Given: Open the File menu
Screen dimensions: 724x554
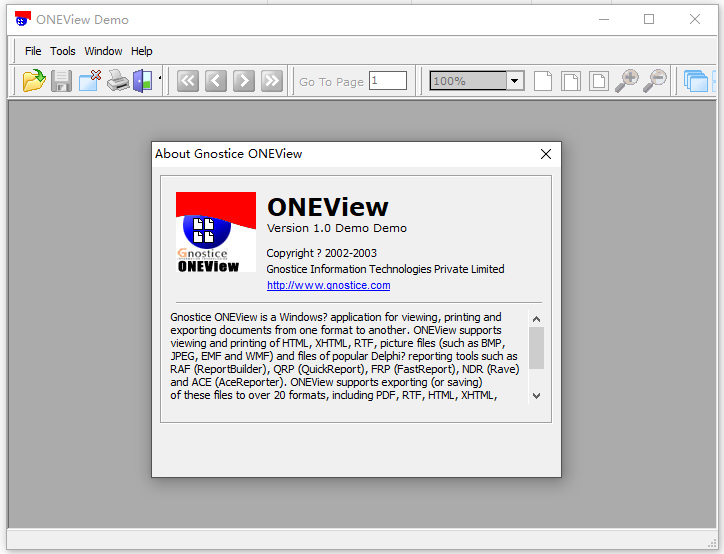Looking at the screenshot, I should 33,51.
